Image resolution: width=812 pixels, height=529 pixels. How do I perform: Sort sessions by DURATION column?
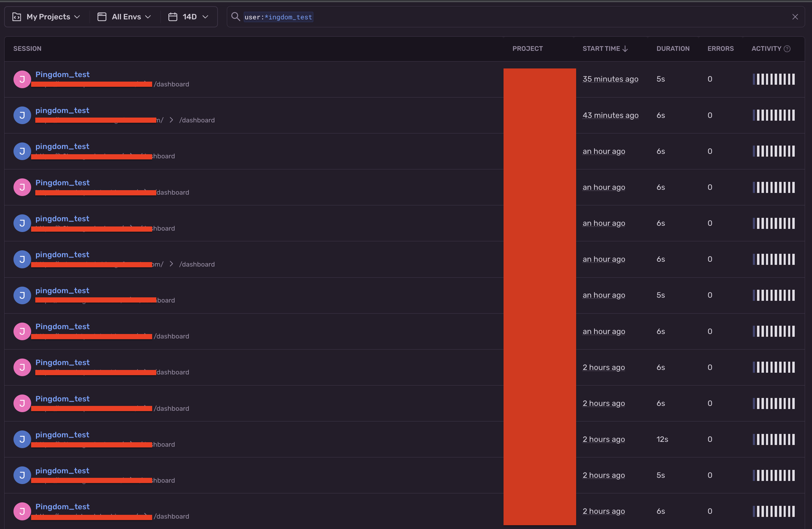(x=672, y=49)
